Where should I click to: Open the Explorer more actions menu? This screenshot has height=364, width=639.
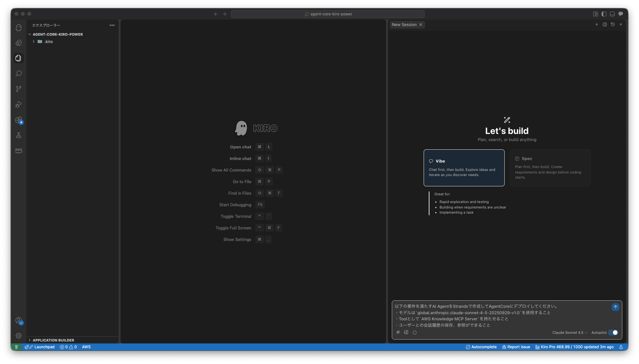click(112, 25)
